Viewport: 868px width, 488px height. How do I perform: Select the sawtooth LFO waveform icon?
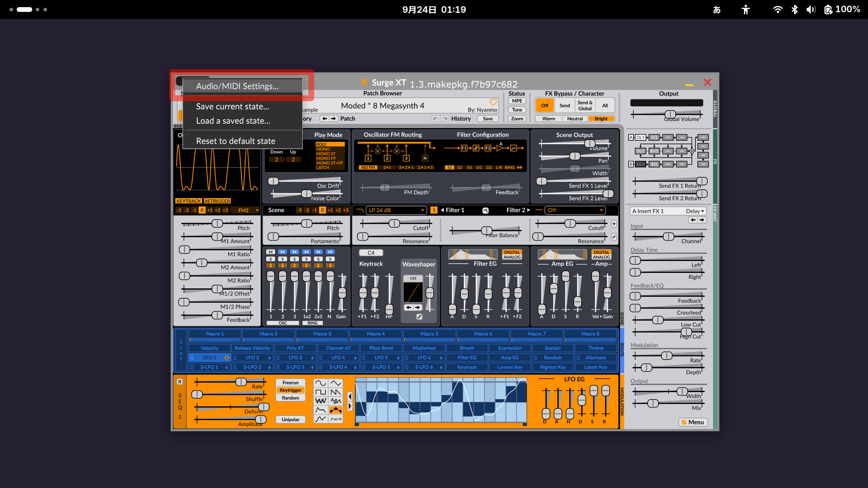pyautogui.click(x=336, y=392)
